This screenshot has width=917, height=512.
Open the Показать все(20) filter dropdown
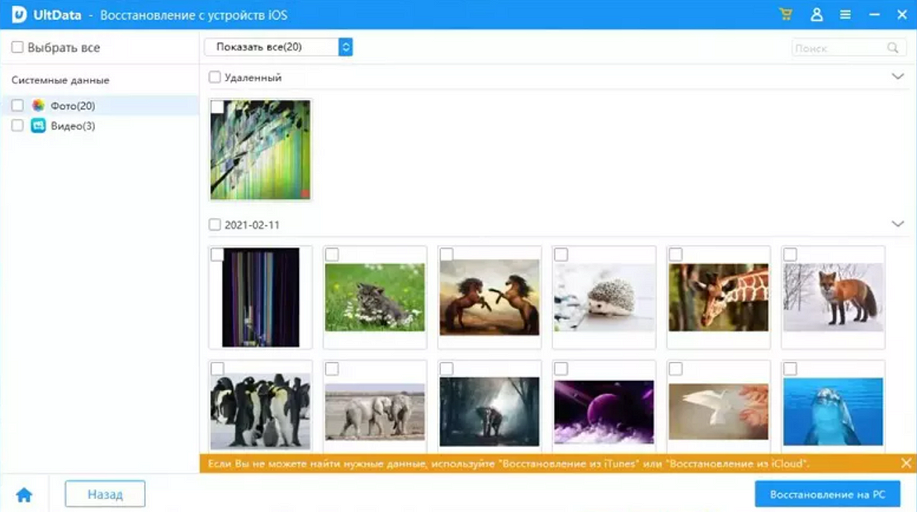pos(278,47)
